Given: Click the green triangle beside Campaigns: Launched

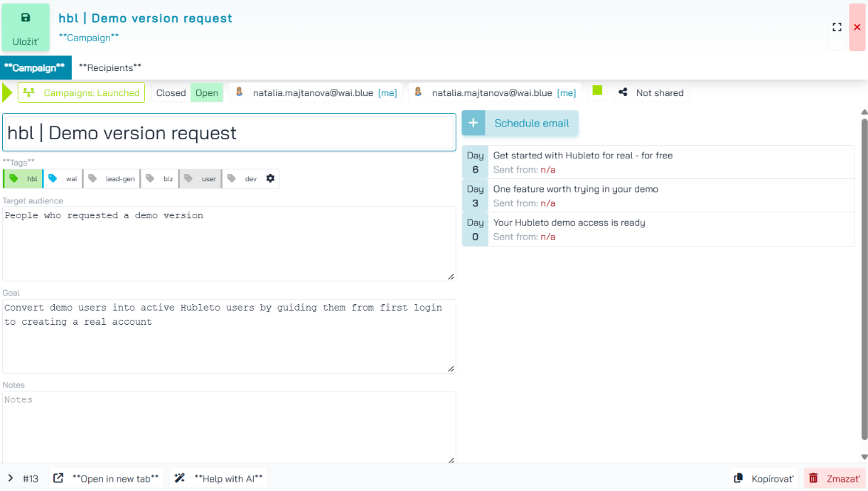Looking at the screenshot, I should point(8,92).
